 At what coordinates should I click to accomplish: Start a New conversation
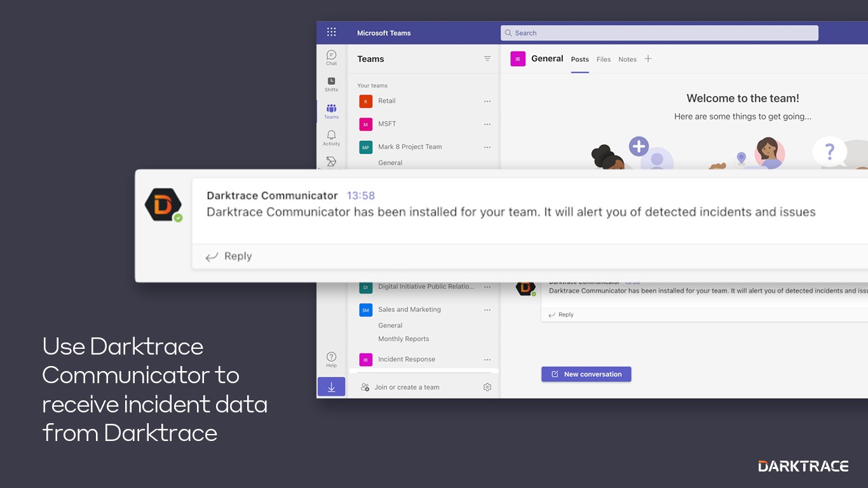(x=586, y=374)
